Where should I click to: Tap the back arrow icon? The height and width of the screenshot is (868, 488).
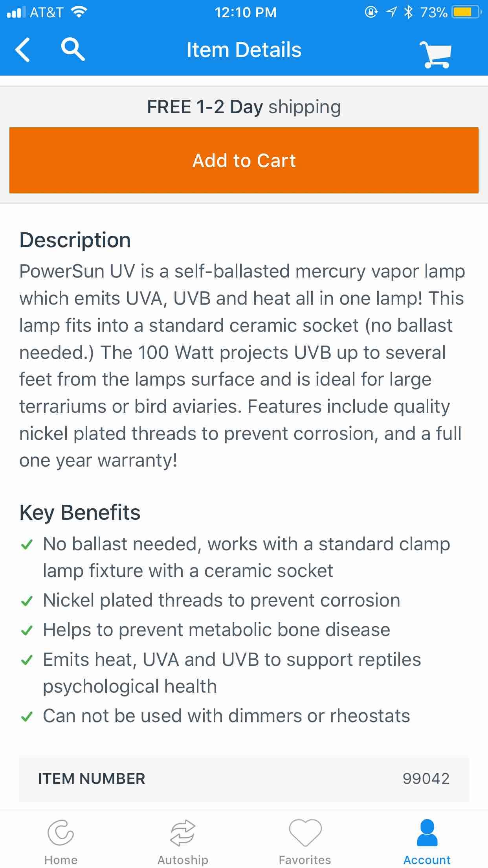(x=23, y=50)
